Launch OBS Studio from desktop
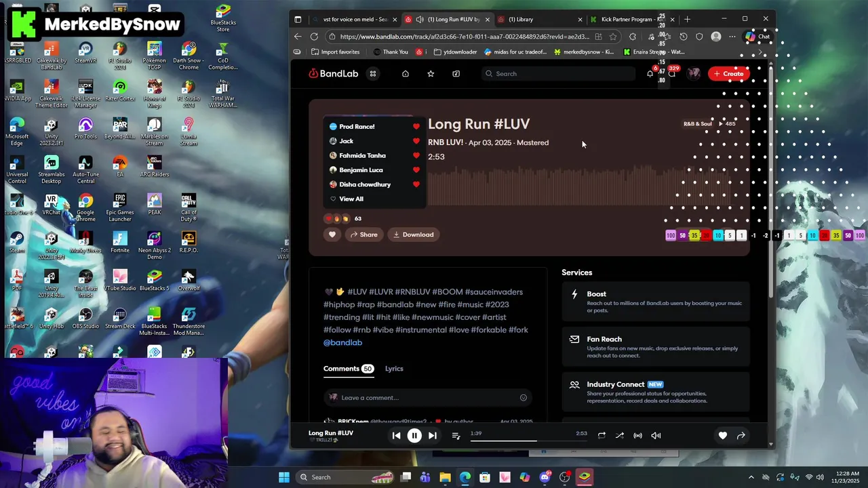 click(x=85, y=318)
